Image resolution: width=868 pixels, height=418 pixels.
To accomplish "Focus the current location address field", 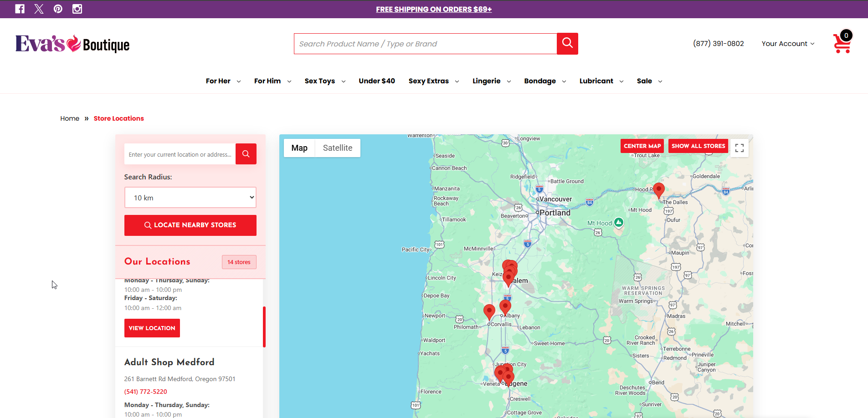I will pyautogui.click(x=180, y=154).
